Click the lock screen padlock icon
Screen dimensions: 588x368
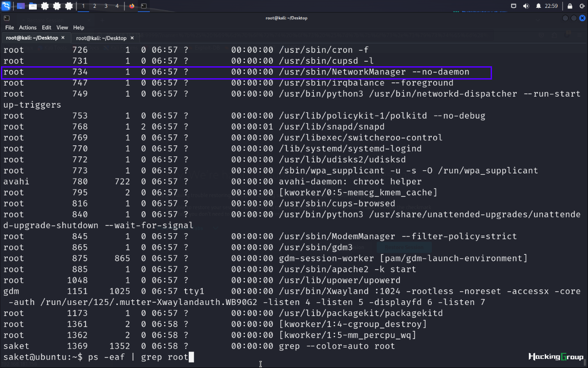[x=570, y=6]
